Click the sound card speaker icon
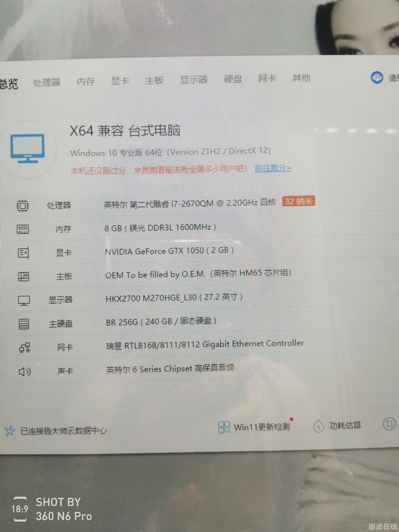 pos(25,372)
